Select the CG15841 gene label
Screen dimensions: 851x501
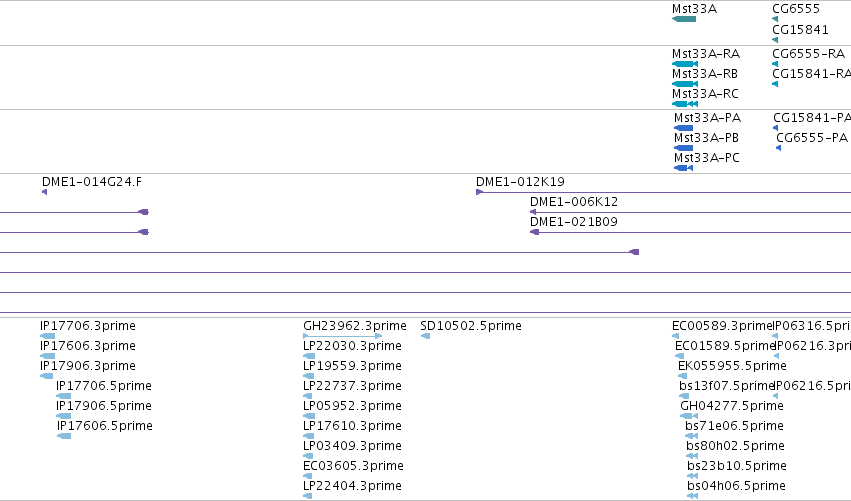click(800, 30)
